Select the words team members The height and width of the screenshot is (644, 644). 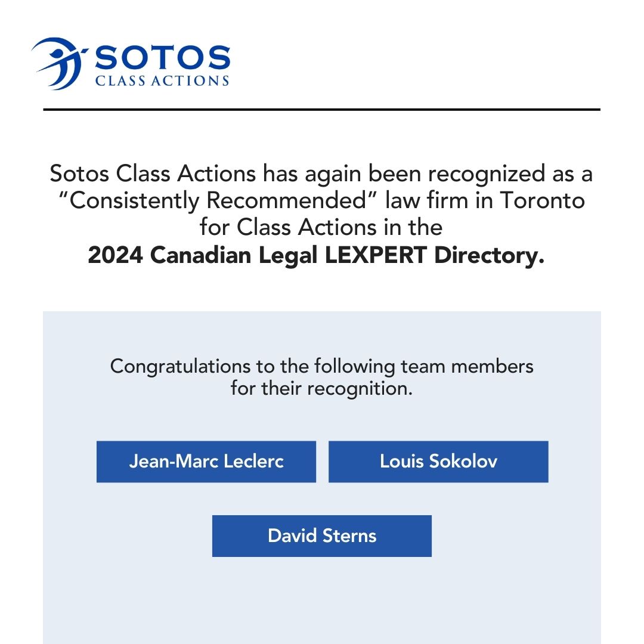point(467,366)
